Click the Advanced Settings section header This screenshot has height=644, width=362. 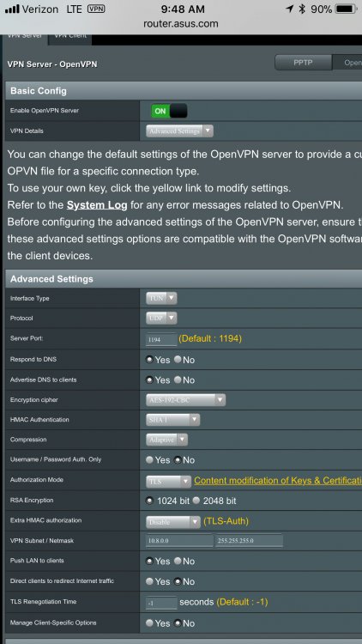(184, 279)
